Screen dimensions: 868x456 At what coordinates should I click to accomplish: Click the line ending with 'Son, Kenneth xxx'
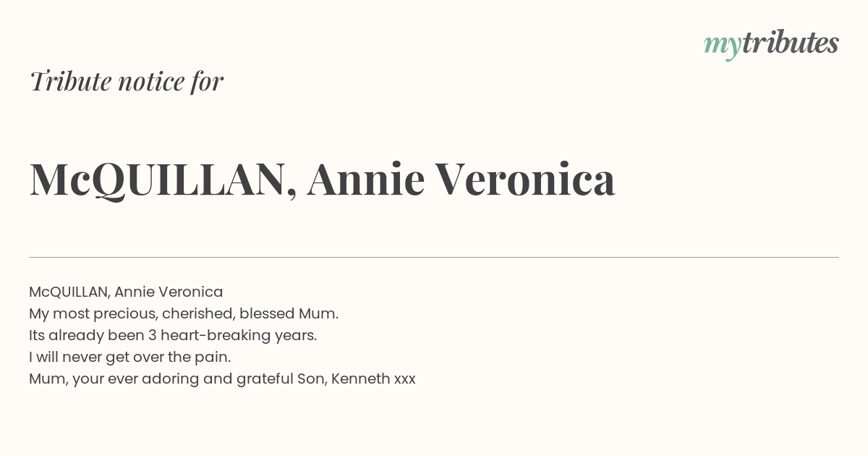click(222, 379)
